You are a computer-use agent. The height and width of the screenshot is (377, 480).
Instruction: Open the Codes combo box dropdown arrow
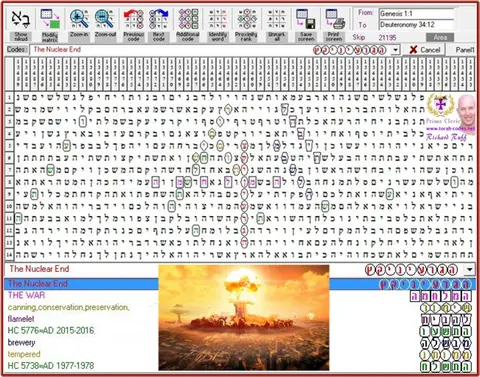point(395,50)
